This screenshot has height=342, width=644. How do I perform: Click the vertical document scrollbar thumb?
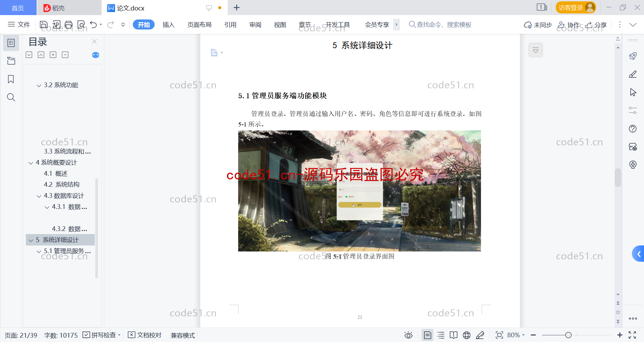pyautogui.click(x=618, y=177)
